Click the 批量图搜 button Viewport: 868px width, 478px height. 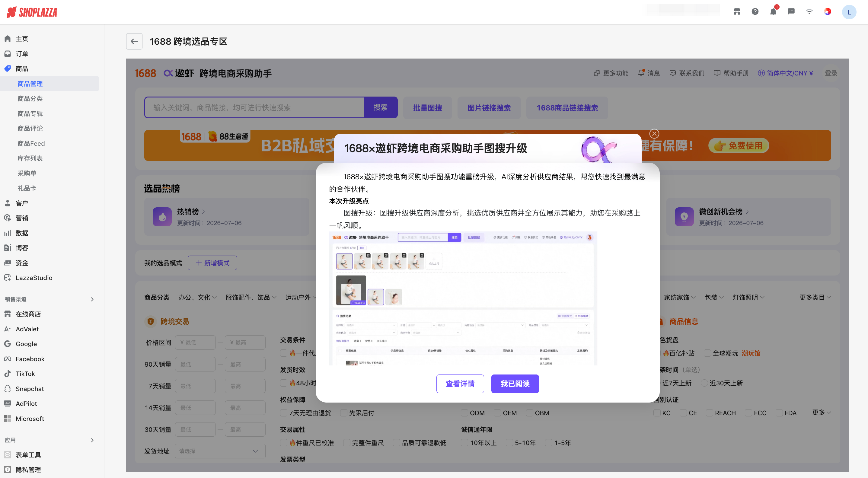427,108
